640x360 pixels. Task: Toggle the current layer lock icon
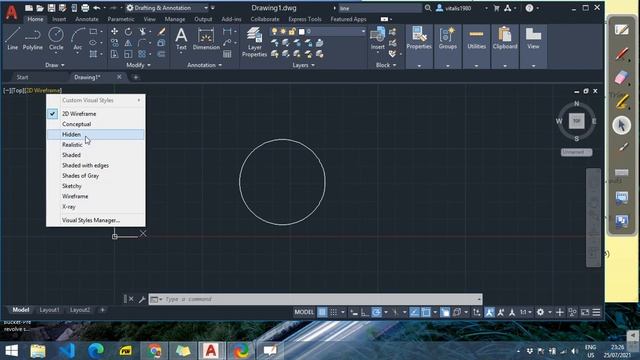(x=292, y=31)
